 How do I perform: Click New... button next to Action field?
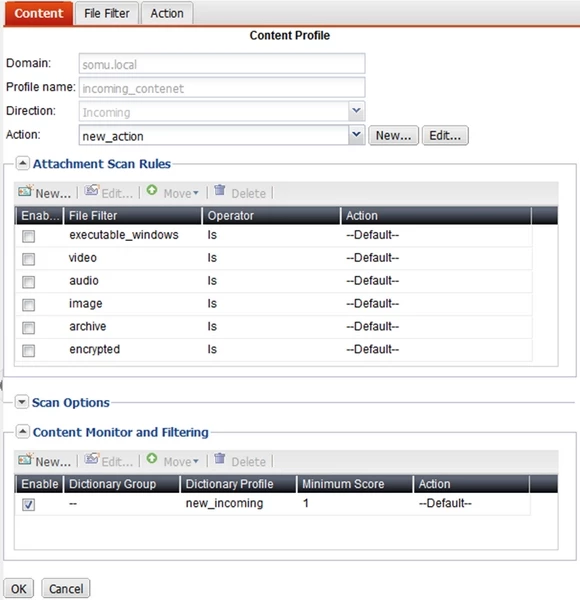coord(393,135)
